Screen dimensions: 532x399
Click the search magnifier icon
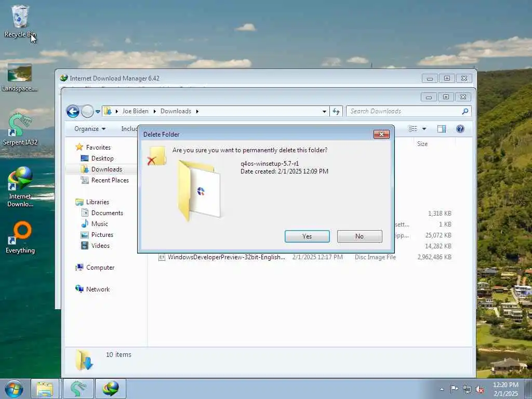[465, 111]
